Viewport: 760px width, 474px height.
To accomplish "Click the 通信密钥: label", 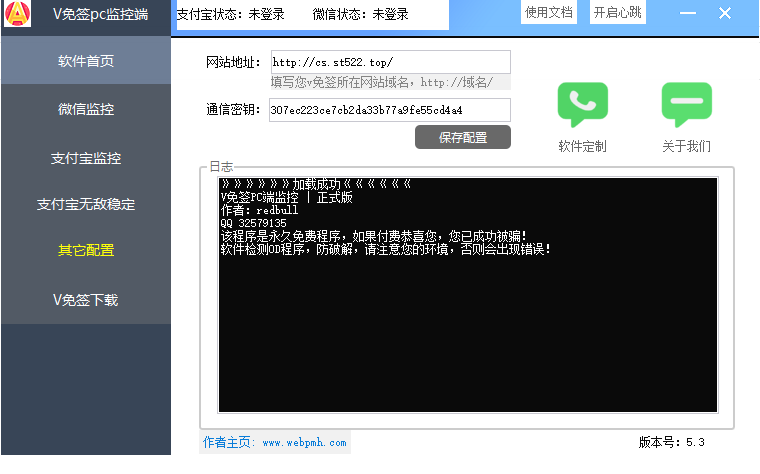I will [x=233, y=110].
